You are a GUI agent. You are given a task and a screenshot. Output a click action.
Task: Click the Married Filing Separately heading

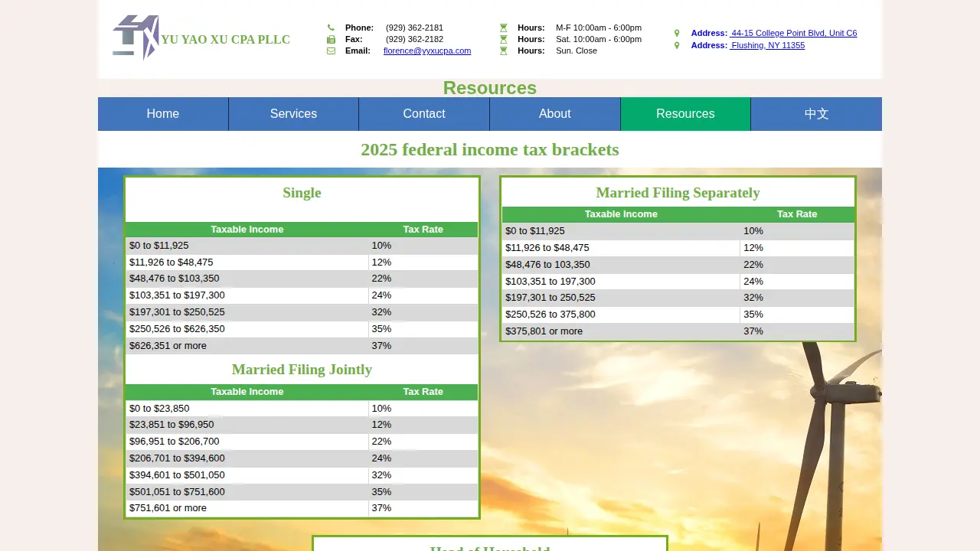(678, 193)
